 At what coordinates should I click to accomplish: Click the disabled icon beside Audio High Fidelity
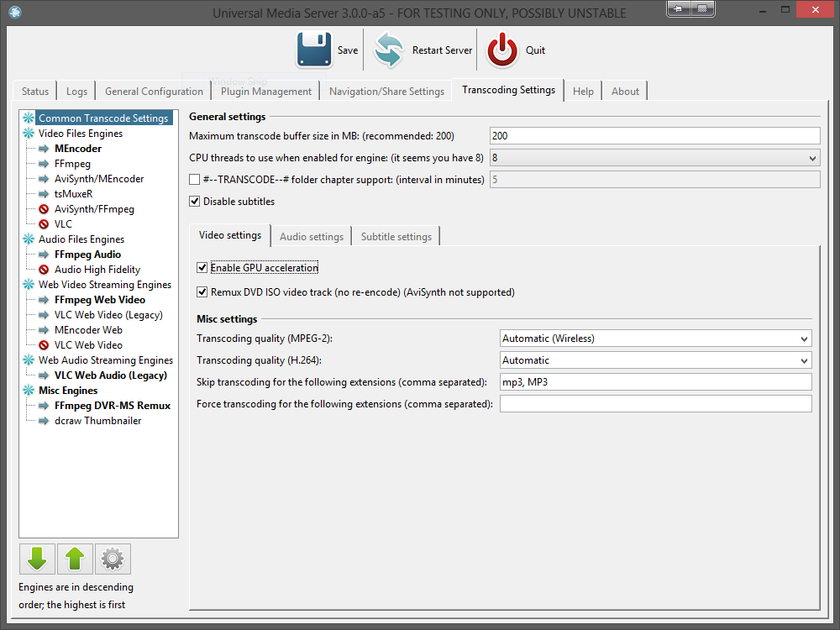click(44, 270)
